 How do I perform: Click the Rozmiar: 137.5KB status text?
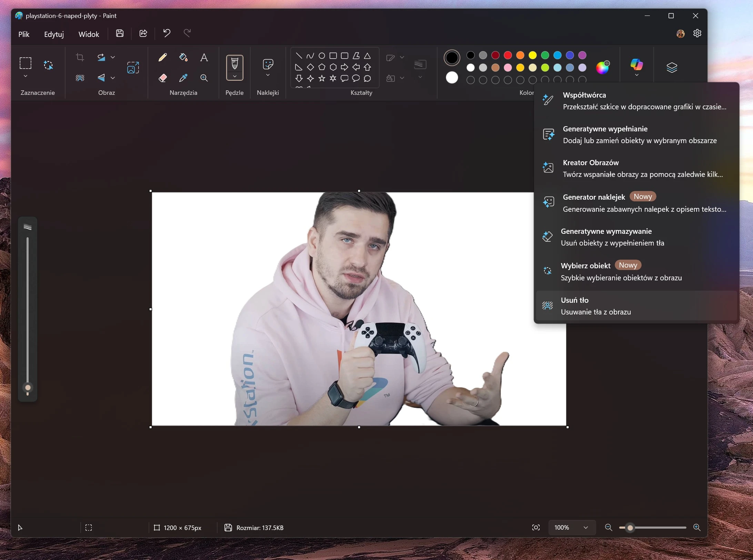click(260, 528)
